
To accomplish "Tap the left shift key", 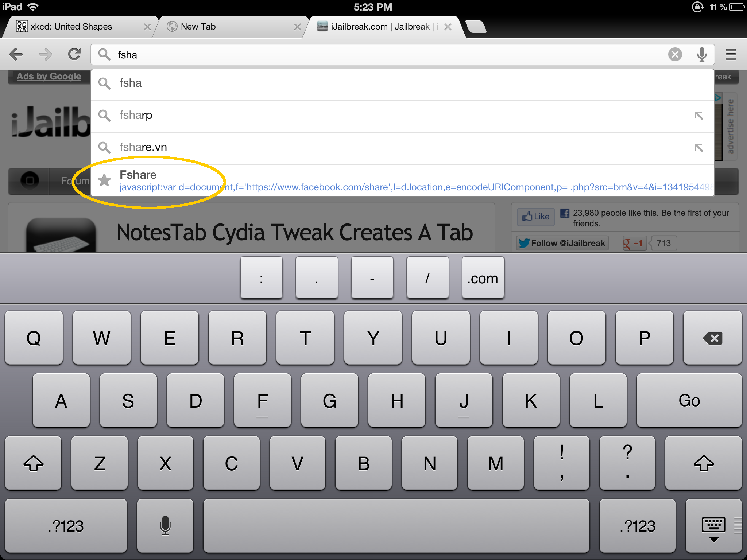I will 34,463.
